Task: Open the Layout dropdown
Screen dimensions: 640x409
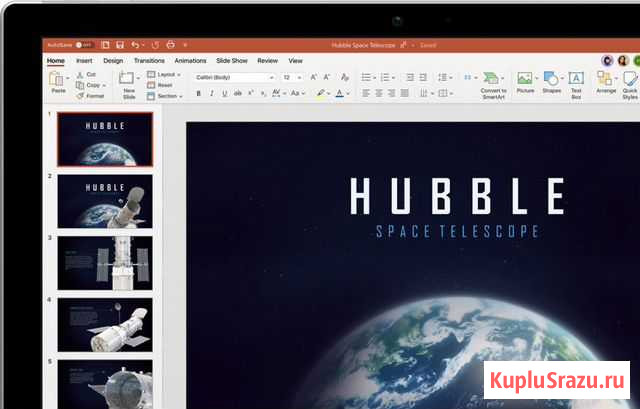Action: [x=163, y=74]
